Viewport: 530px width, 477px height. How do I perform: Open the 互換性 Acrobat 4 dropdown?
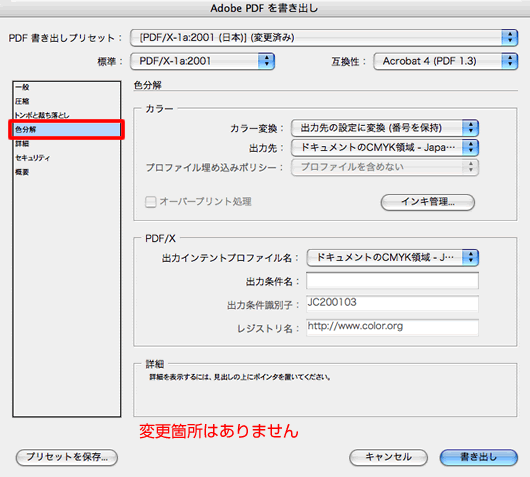(x=445, y=61)
